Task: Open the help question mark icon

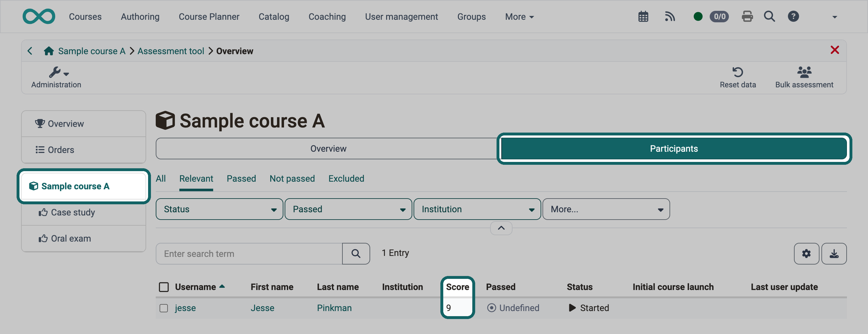Action: click(x=793, y=17)
